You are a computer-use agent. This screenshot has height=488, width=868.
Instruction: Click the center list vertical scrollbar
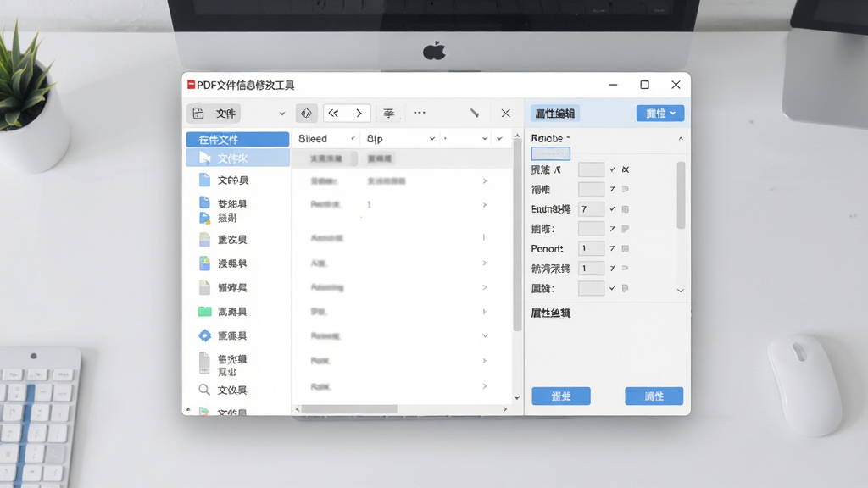[x=518, y=236]
